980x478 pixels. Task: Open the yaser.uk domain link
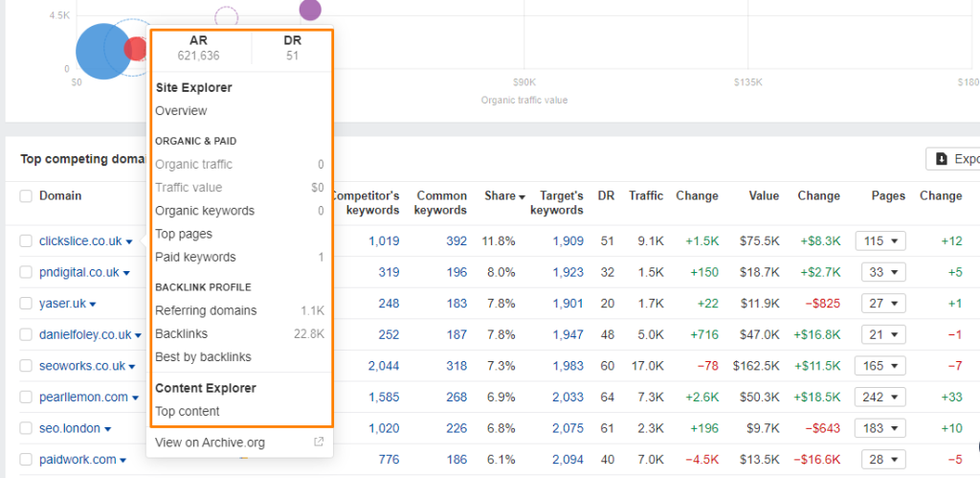62,304
